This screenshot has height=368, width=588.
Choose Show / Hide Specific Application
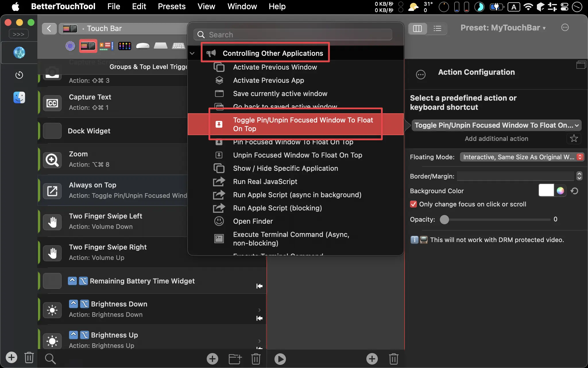(x=296, y=168)
